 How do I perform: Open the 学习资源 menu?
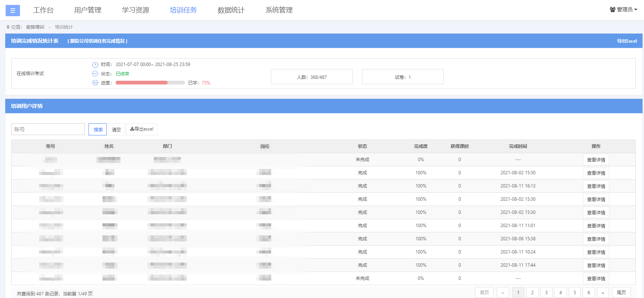(136, 10)
